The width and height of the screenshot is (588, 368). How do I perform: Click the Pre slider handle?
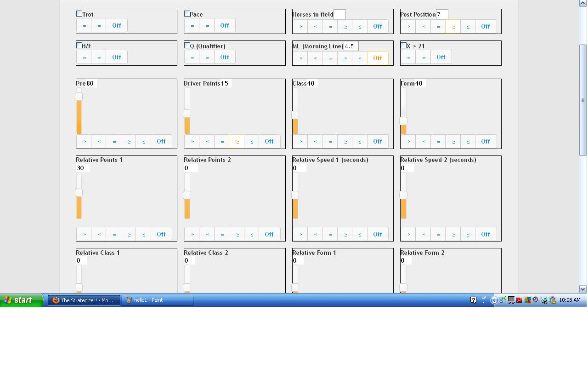(79, 97)
